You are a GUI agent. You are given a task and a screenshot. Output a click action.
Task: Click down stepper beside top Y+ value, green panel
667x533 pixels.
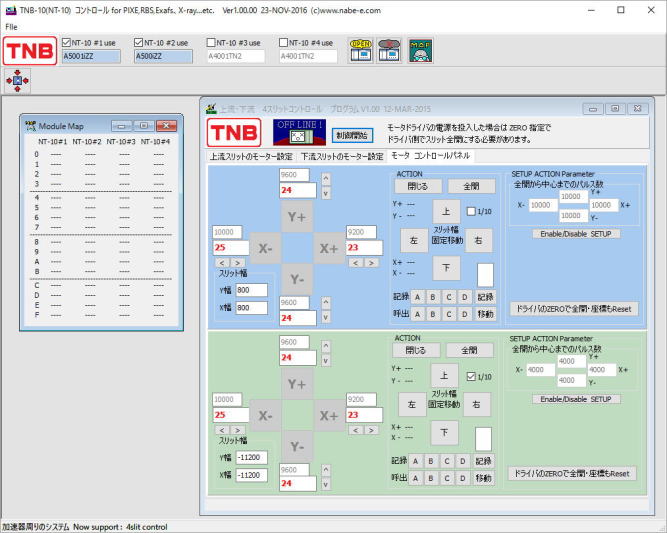326,361
